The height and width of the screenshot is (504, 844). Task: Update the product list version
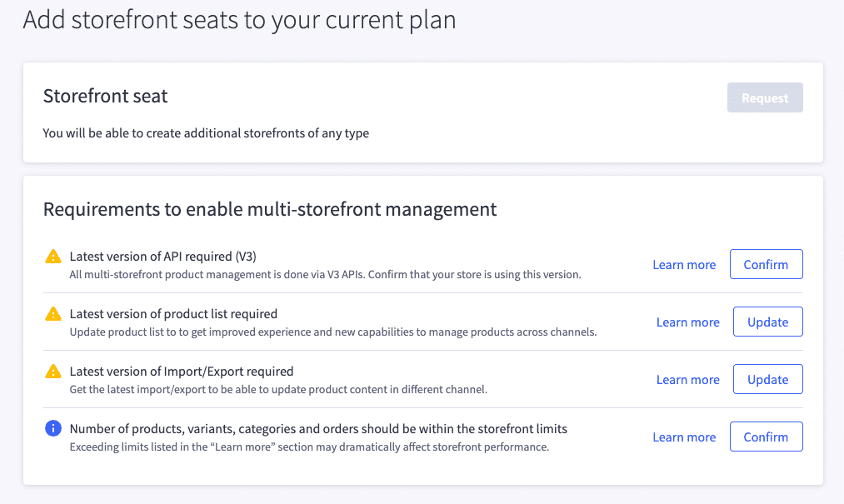pyautogui.click(x=767, y=322)
